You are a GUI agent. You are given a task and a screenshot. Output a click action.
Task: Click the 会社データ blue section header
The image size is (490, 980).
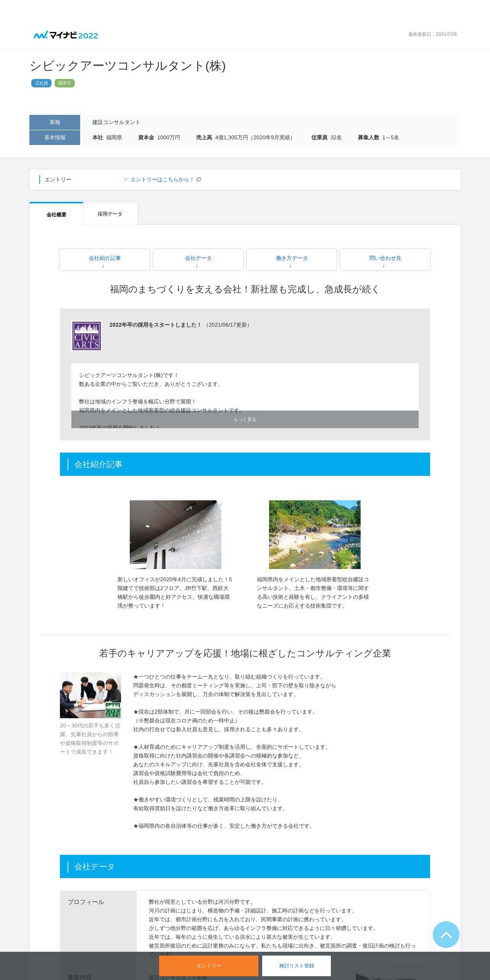pyautogui.click(x=245, y=867)
